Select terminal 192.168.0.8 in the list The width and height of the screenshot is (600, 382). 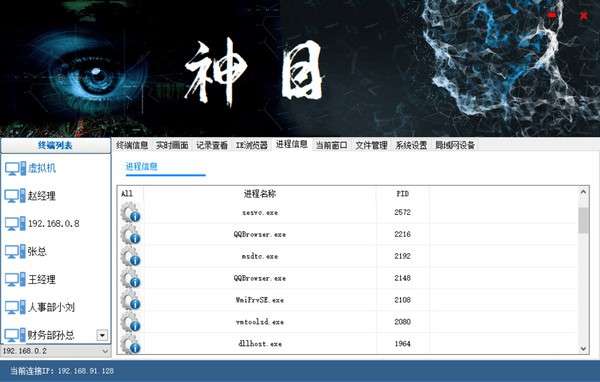point(42,224)
